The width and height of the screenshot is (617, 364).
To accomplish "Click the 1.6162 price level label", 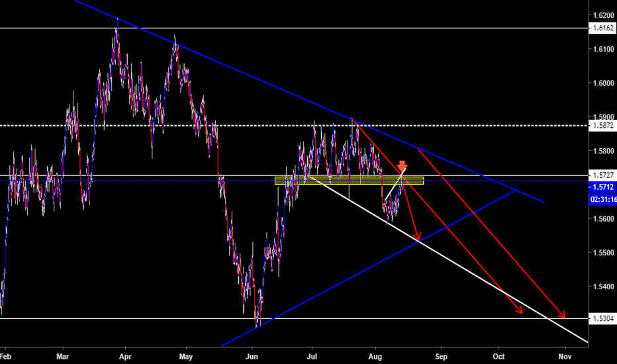I will coord(603,28).
